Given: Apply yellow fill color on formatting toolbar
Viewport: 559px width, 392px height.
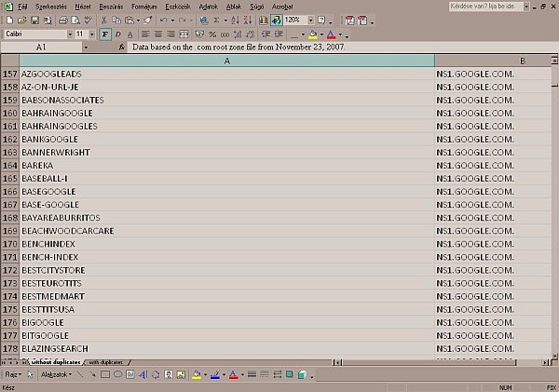Looking at the screenshot, I should click(313, 34).
